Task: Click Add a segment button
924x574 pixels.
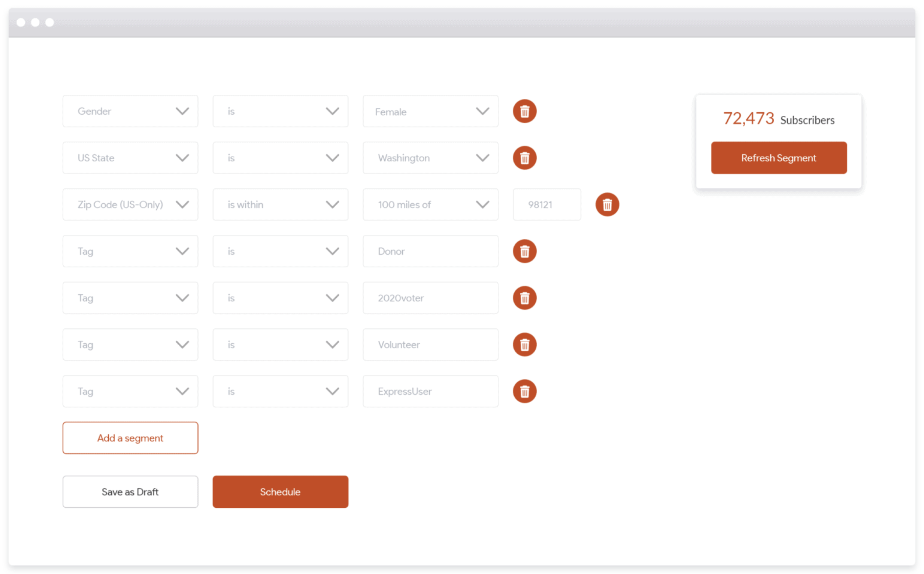Action: (x=130, y=438)
